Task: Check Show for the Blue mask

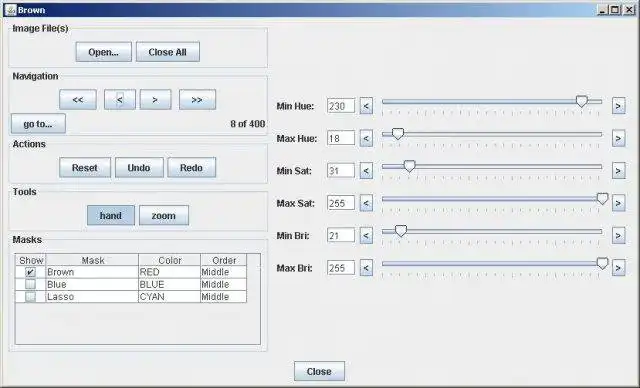Action: (30, 284)
